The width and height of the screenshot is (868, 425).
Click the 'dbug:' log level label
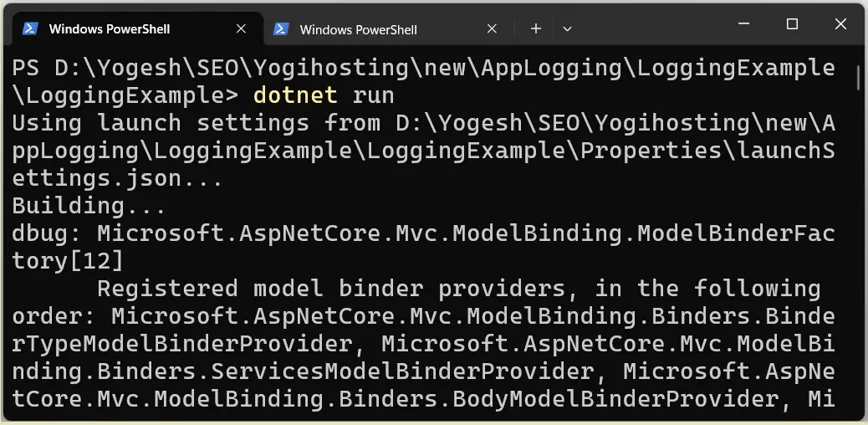[47, 233]
